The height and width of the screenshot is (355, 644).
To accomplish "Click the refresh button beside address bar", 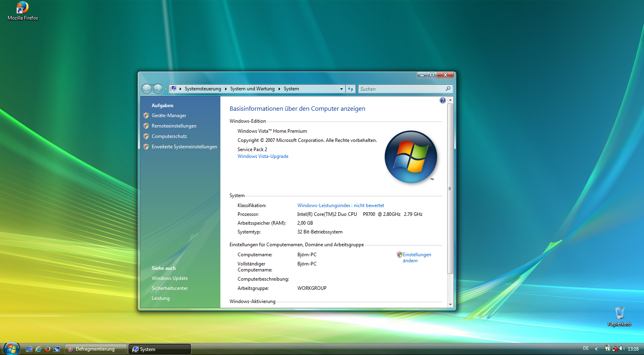I will point(351,89).
